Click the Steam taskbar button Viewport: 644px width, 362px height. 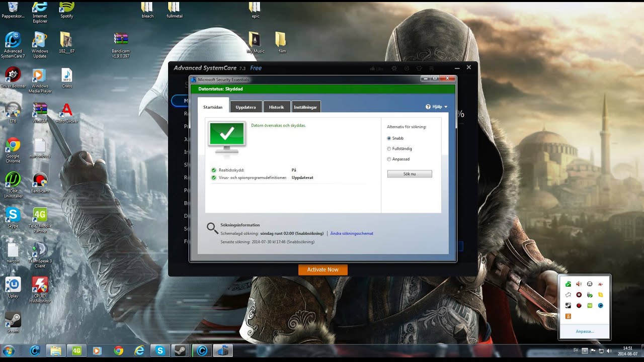click(181, 350)
